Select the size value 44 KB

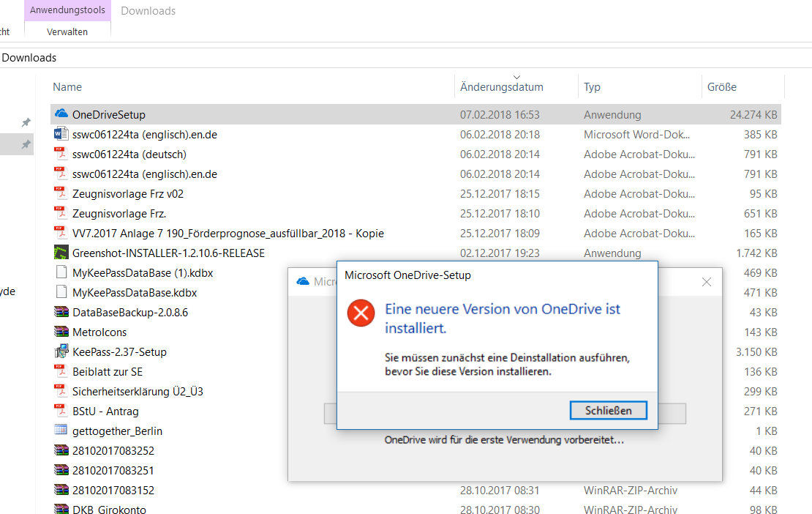(763, 490)
